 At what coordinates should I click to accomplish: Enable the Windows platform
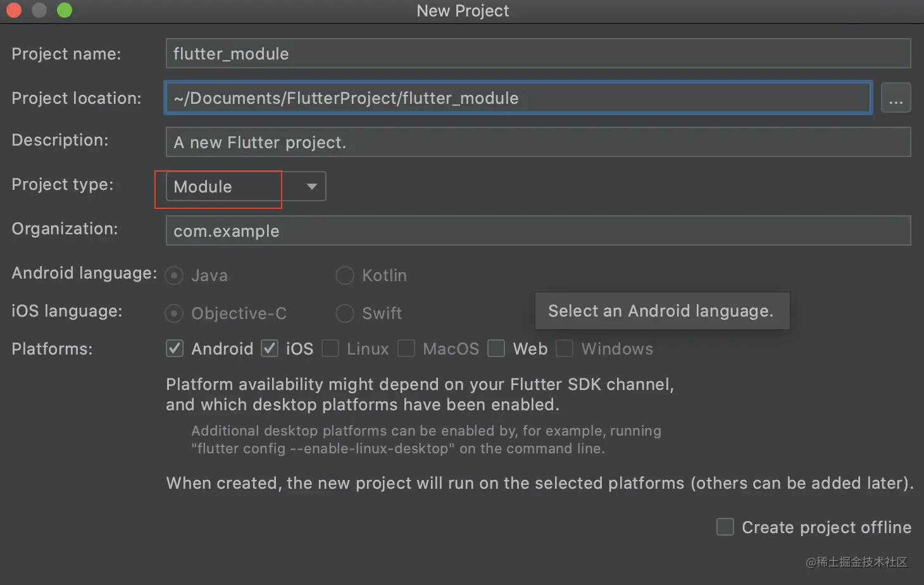[565, 348]
